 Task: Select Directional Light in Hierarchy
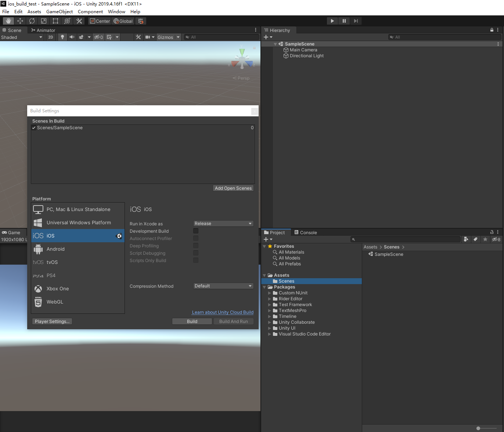(x=307, y=56)
